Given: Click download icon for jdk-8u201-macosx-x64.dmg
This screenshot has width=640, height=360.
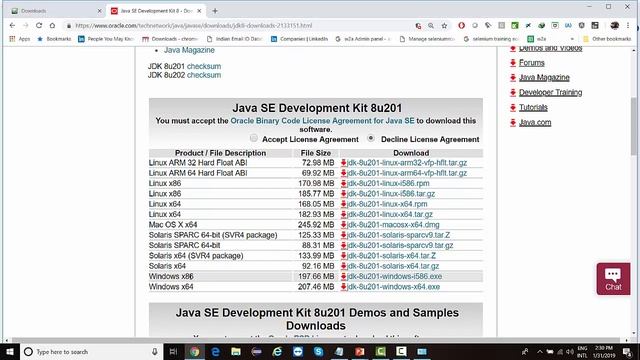Looking at the screenshot, I should 344,224.
